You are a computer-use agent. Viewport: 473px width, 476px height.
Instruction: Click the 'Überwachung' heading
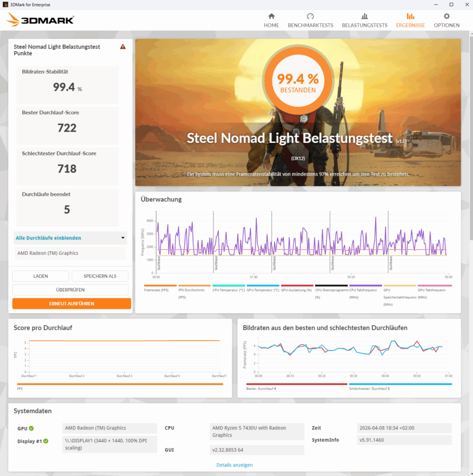161,199
